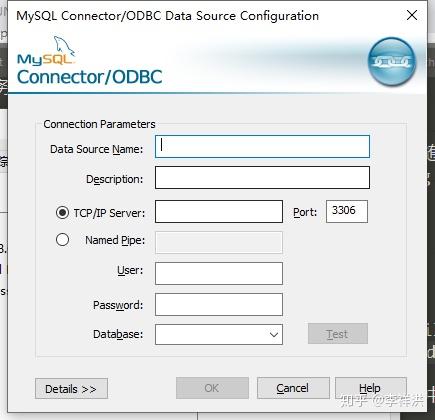Image resolution: width=435 pixels, height=420 pixels.
Task: Close the ODBC configuration dialog
Action: click(x=412, y=15)
